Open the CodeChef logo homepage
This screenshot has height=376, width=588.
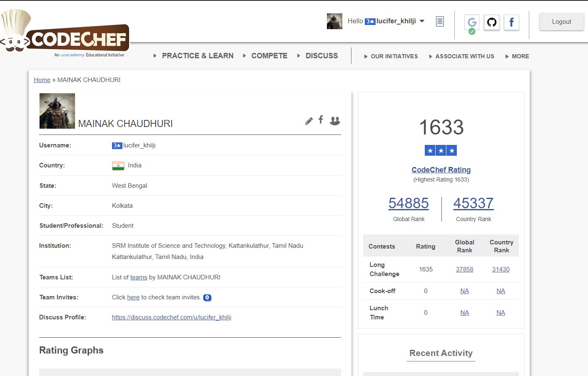65,33
